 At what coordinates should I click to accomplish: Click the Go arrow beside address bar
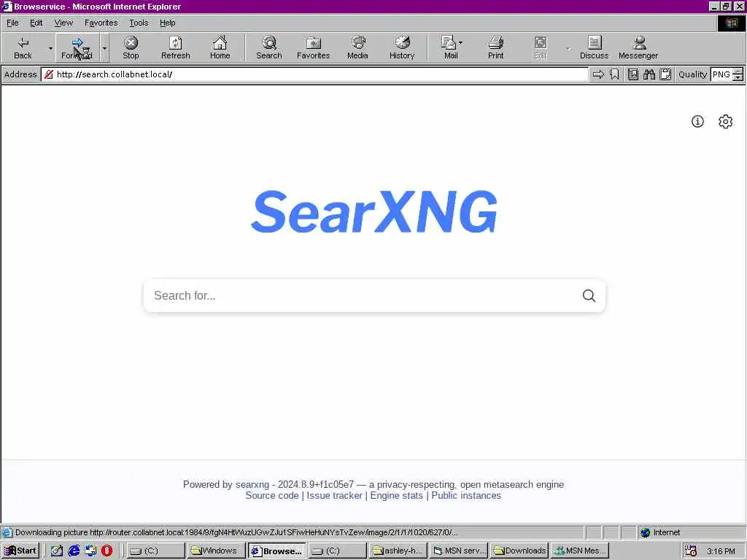pyautogui.click(x=598, y=74)
